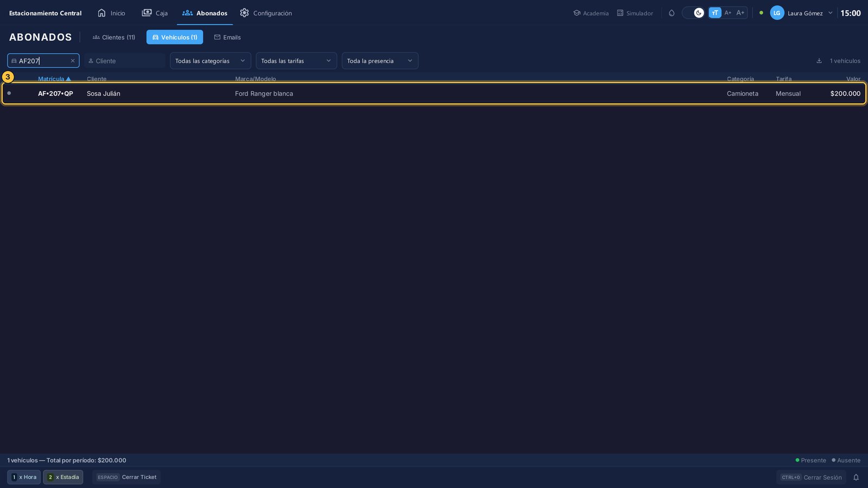This screenshot has width=868, height=488.
Task: Go to the Caja cash register section
Action: [x=155, y=13]
